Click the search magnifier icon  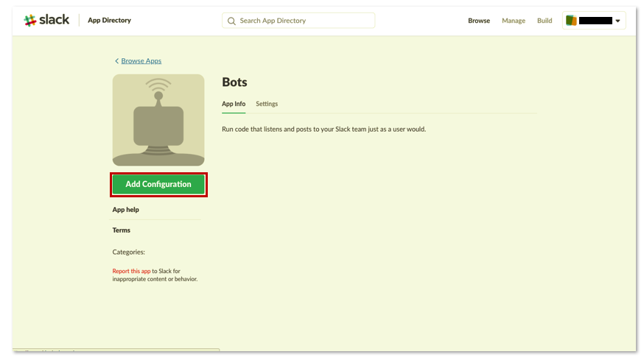tap(231, 21)
